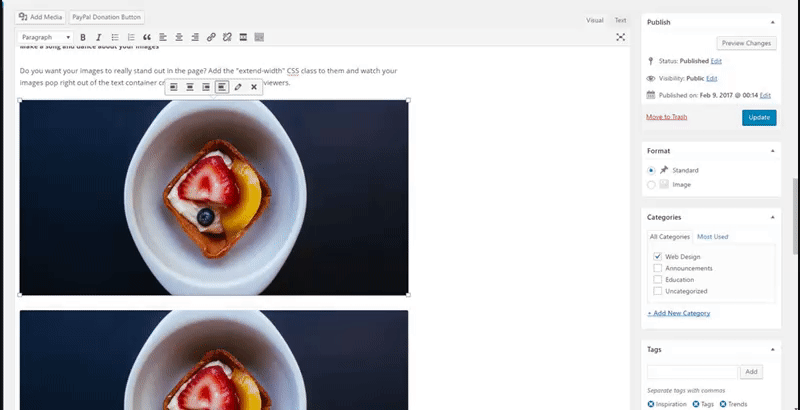This screenshot has width=800, height=410.
Task: Collapse the Categories panel
Action: click(x=772, y=217)
